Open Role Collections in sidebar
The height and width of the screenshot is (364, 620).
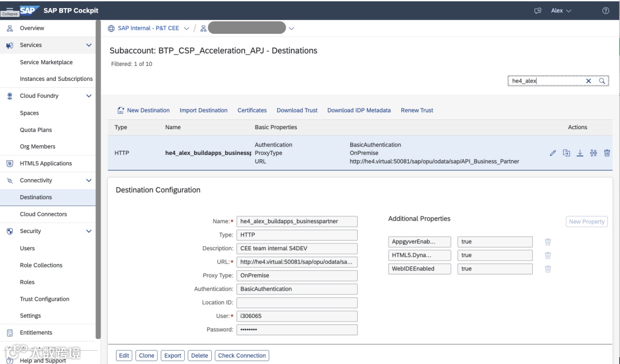(41, 265)
